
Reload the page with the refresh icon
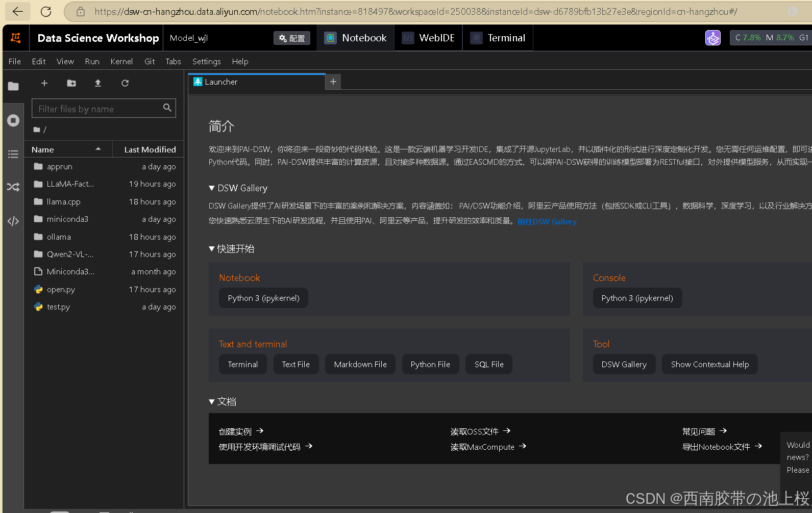pos(46,11)
